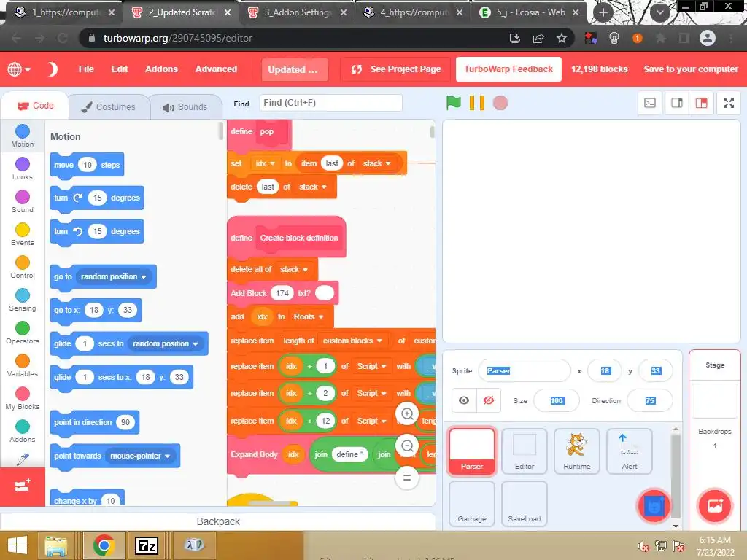Choose a new sprite with cat button
The image size is (747, 560).
coord(654,506)
